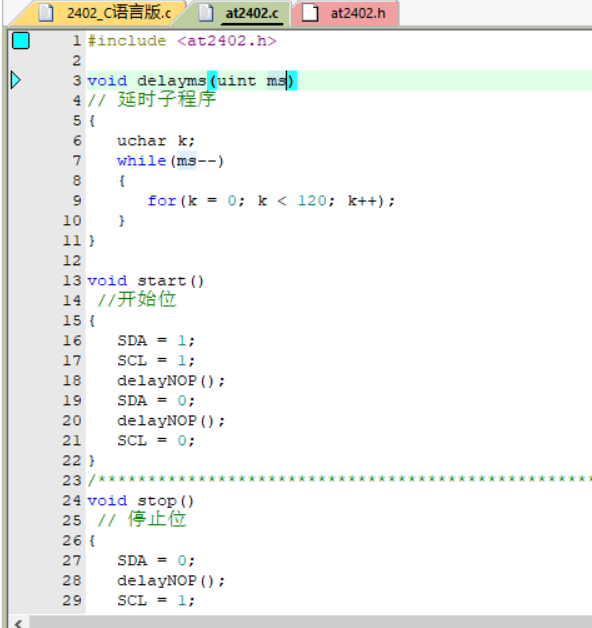Click line number 13 in the gutter
Screen dimensions: 592x628
72,280
